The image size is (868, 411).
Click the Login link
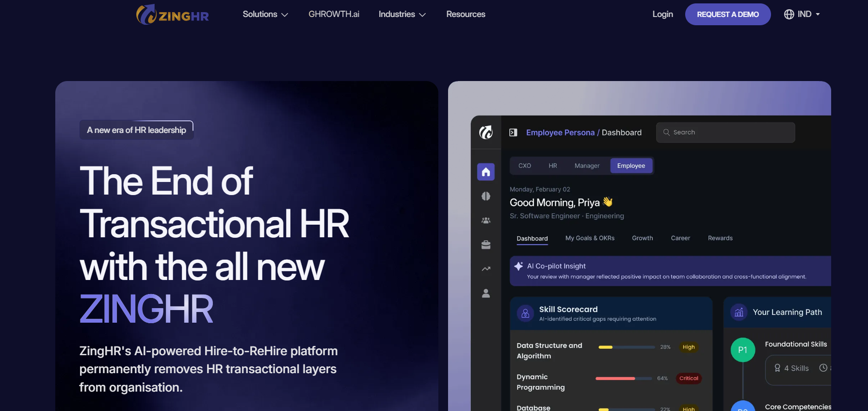coord(662,15)
